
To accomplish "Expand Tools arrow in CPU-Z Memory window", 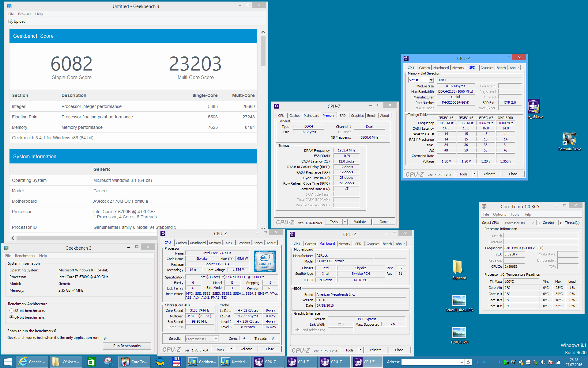I will (x=345, y=222).
